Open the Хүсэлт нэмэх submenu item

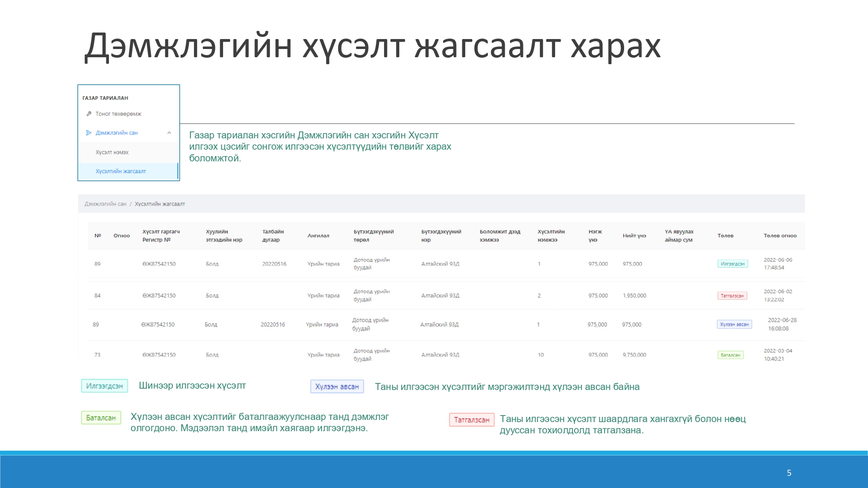[x=112, y=152]
